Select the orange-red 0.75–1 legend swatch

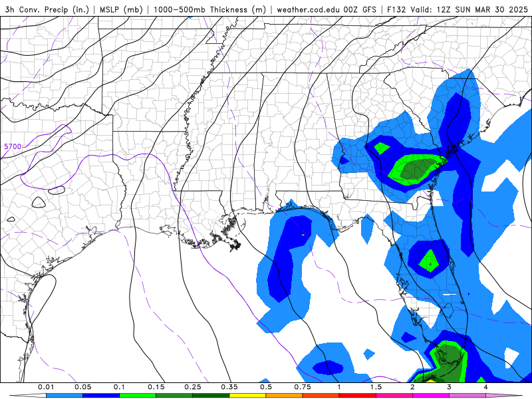[x=321, y=396]
